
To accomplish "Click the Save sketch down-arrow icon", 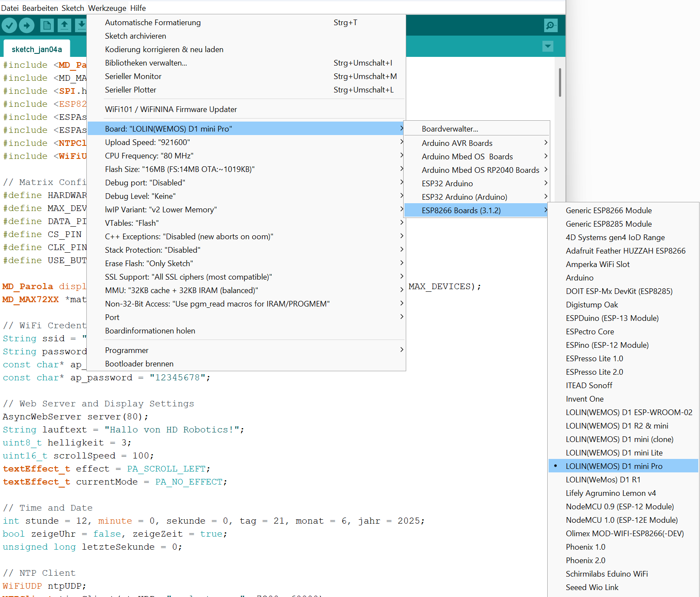I will pyautogui.click(x=81, y=26).
